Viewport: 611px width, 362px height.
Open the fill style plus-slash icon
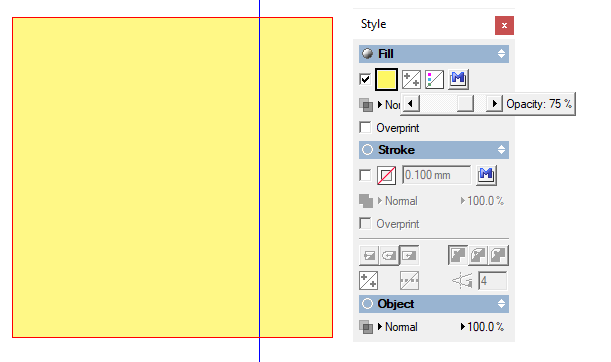tap(411, 79)
